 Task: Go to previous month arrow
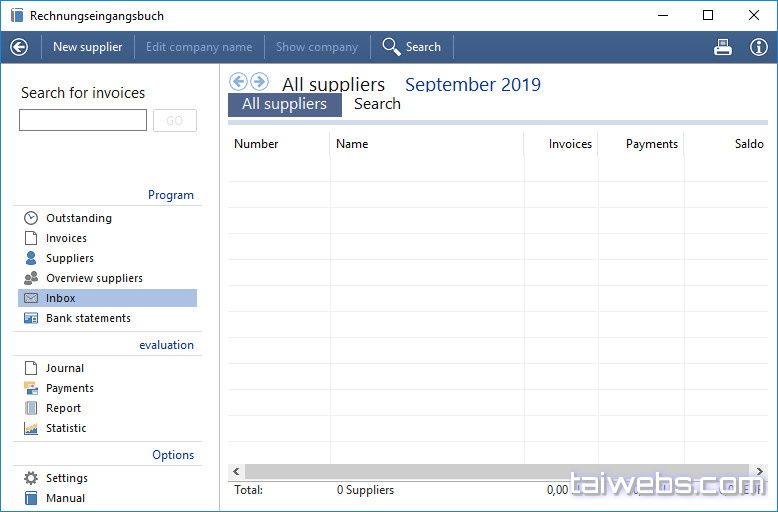[x=238, y=82]
